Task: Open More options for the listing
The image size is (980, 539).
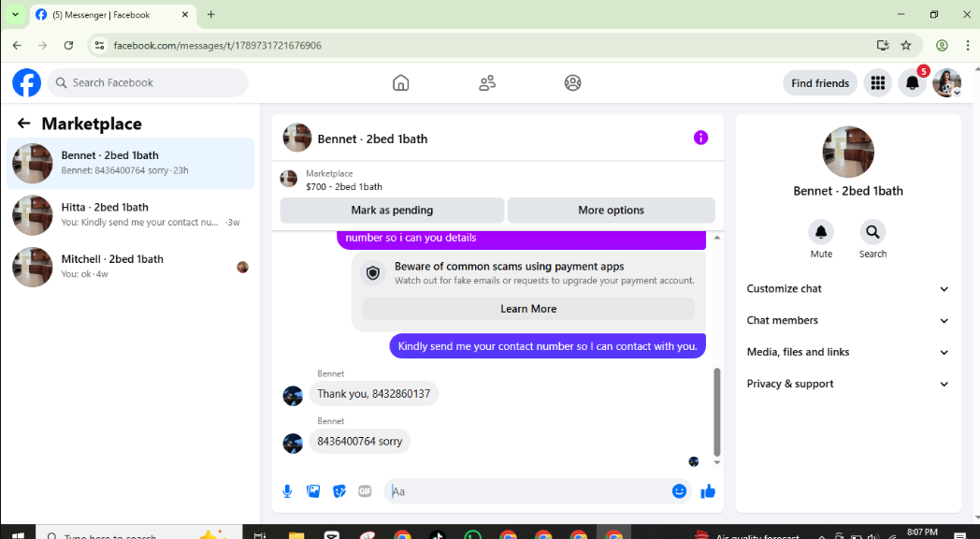Action: click(611, 211)
